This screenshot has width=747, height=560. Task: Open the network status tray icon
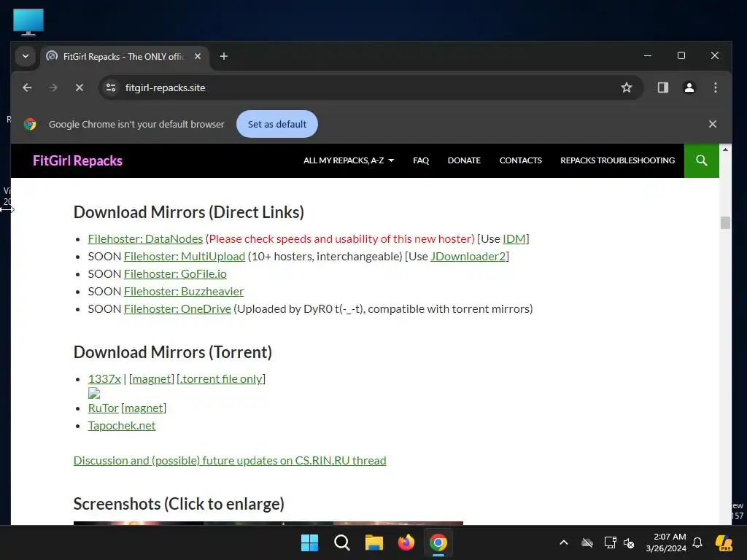tap(611, 542)
